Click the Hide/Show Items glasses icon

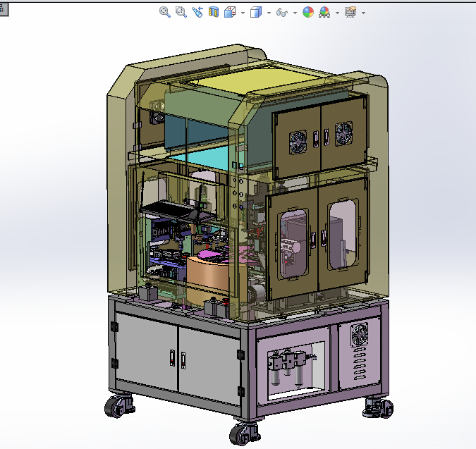282,13
